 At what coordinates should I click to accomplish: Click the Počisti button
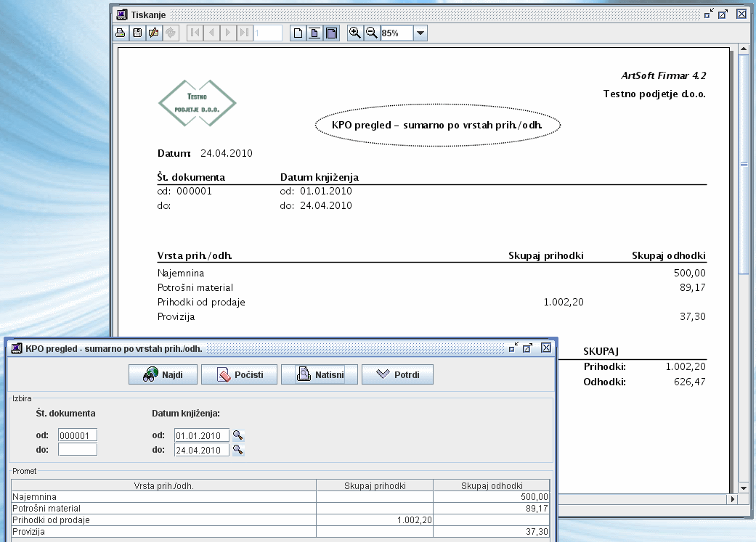(x=240, y=374)
